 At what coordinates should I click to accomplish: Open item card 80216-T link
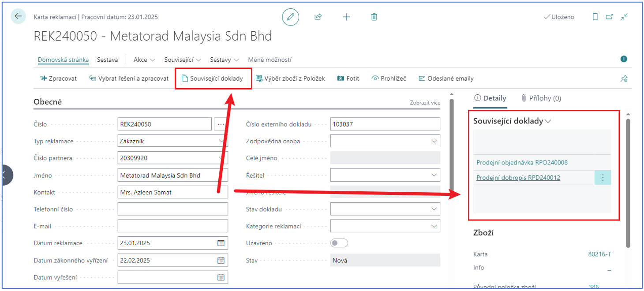click(599, 254)
